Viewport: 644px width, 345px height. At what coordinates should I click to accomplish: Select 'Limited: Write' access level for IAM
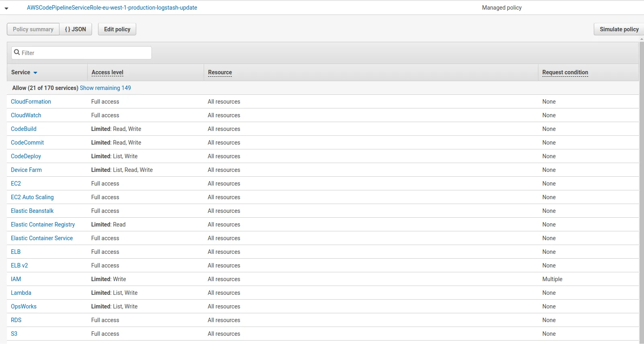click(108, 279)
